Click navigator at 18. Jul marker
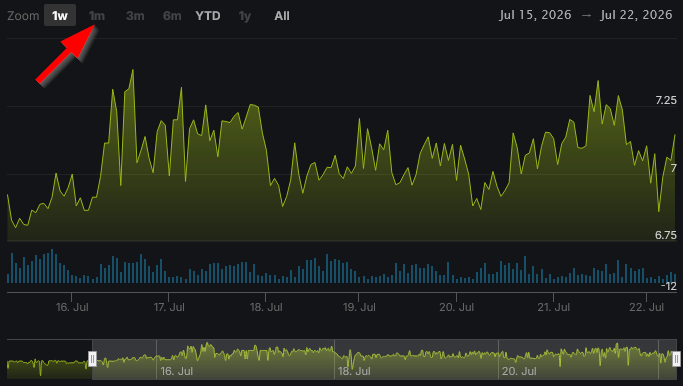 point(354,371)
